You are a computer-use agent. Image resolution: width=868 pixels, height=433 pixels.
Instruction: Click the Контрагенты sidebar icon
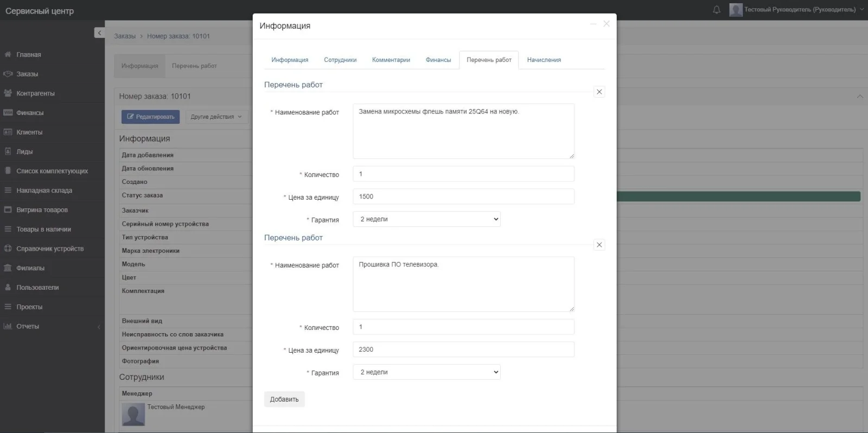pos(8,93)
